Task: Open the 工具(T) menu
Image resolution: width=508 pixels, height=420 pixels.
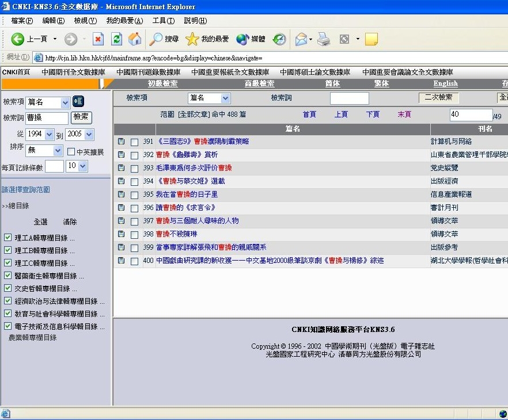Action: point(164,21)
